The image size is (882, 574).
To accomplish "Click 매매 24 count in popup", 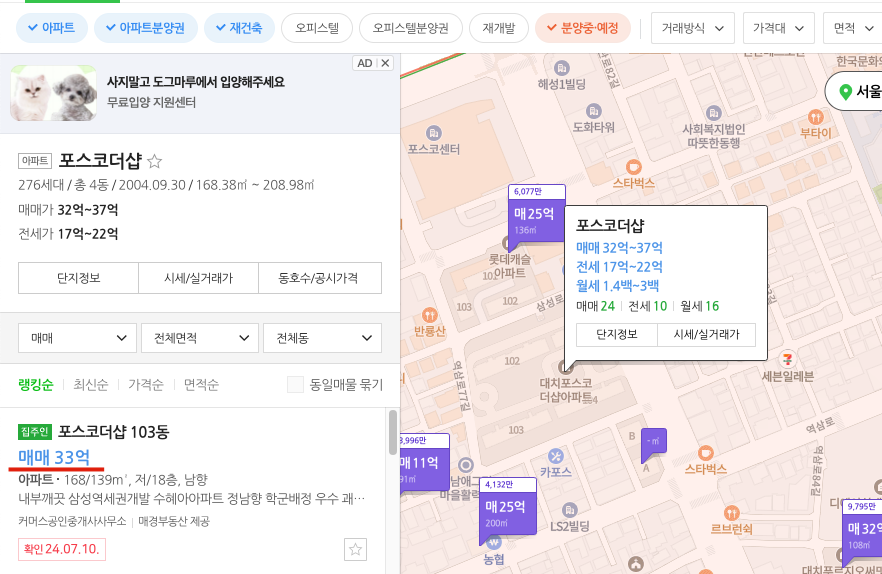I will (x=596, y=306).
